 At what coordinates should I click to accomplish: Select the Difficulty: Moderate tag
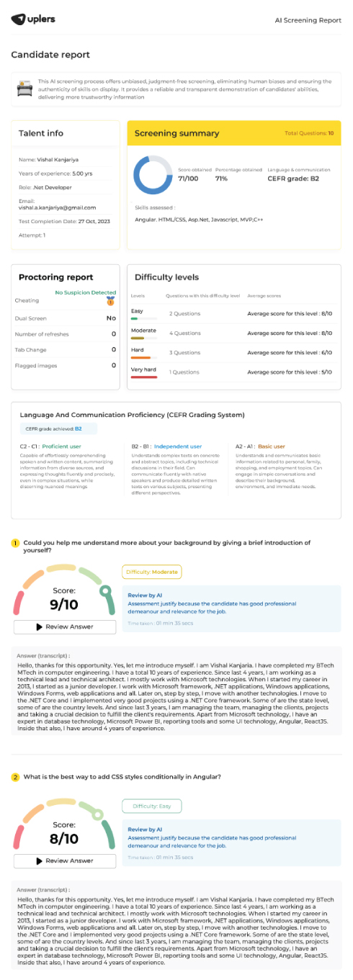point(152,572)
